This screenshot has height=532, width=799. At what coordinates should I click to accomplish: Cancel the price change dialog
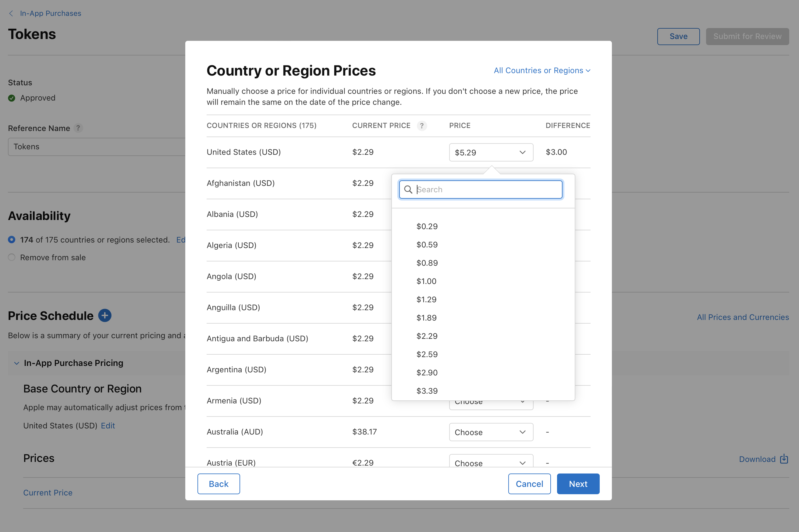529,484
